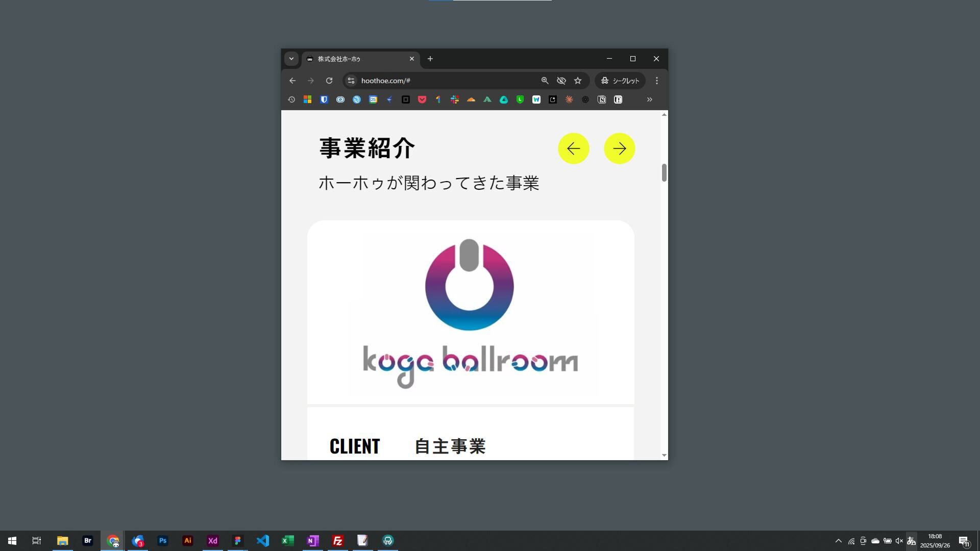Screen dimensions: 980x551
Task: Bookmark this page with star icon
Action: (x=578, y=81)
